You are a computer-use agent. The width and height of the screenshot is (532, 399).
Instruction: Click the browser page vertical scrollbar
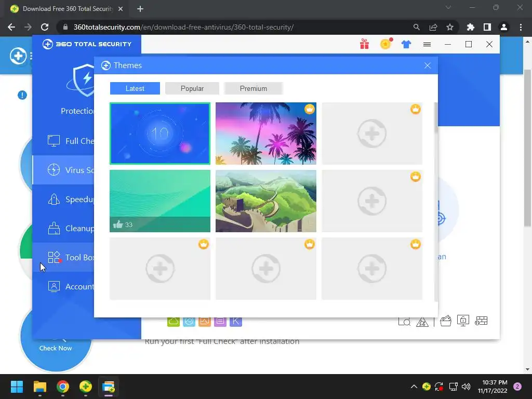(527, 148)
